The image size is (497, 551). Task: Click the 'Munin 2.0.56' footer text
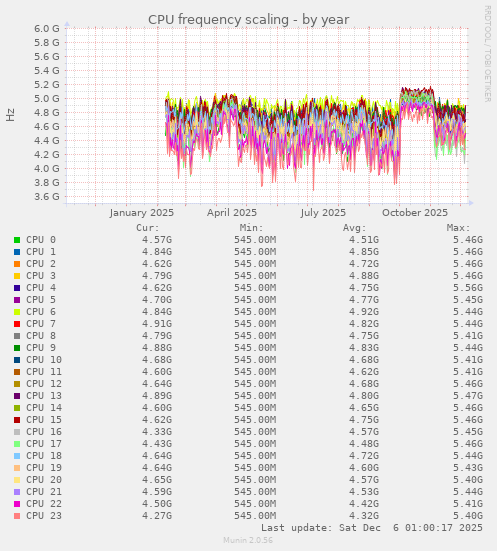(248, 540)
